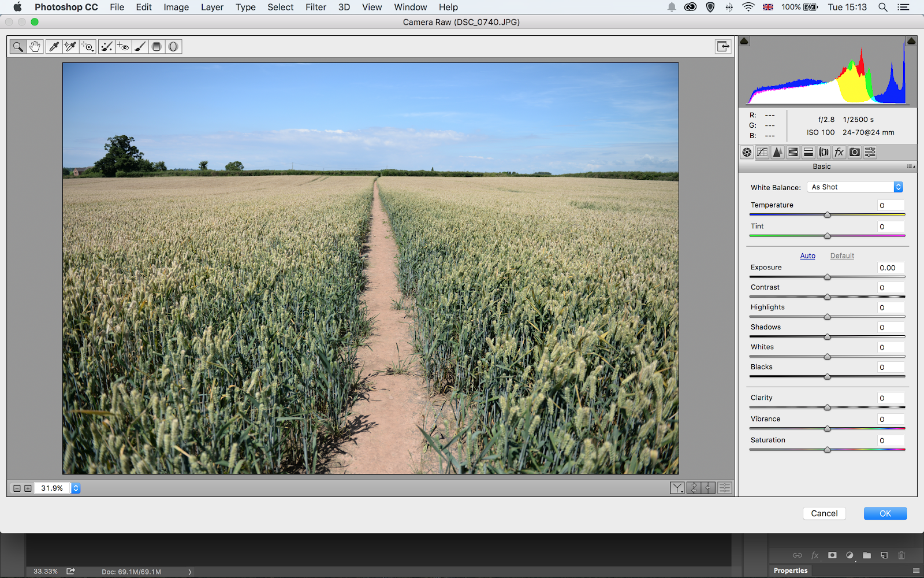Image resolution: width=924 pixels, height=578 pixels.
Task: Open the Wi-Fi status menu
Action: (748, 7)
